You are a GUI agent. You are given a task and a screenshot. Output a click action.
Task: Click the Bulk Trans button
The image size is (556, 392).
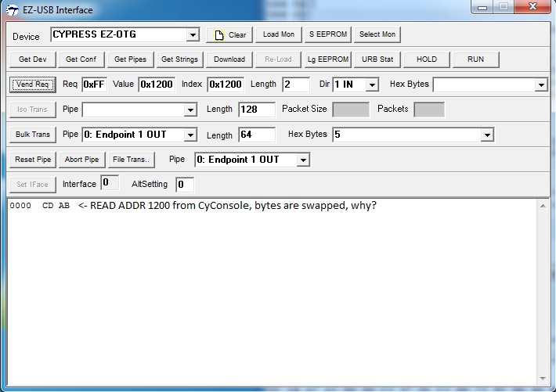point(33,135)
